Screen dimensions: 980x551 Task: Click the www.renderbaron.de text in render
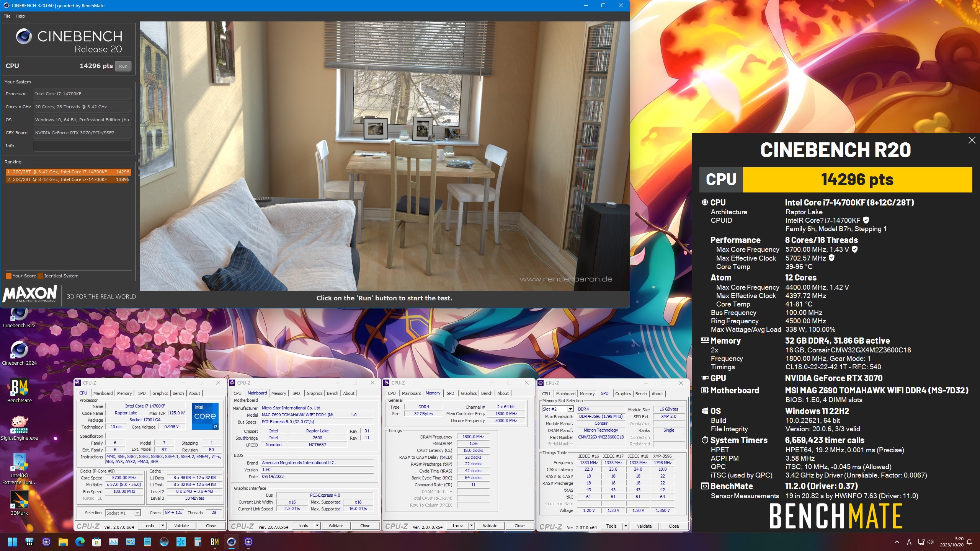[566, 279]
